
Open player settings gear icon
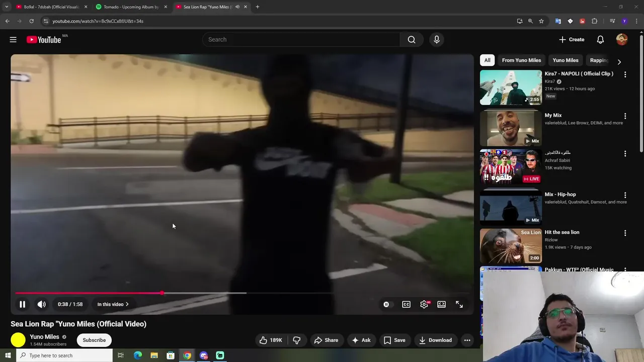coord(424,304)
